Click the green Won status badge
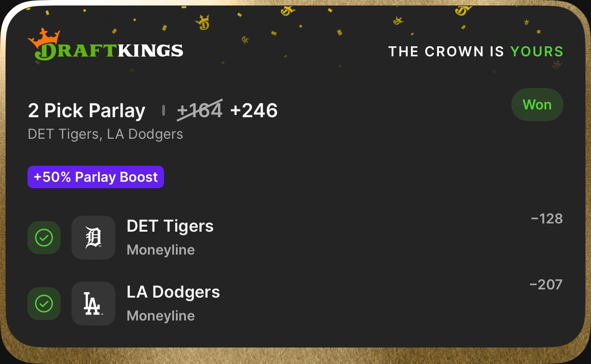Screen dimensions: 591x364 click(x=537, y=105)
